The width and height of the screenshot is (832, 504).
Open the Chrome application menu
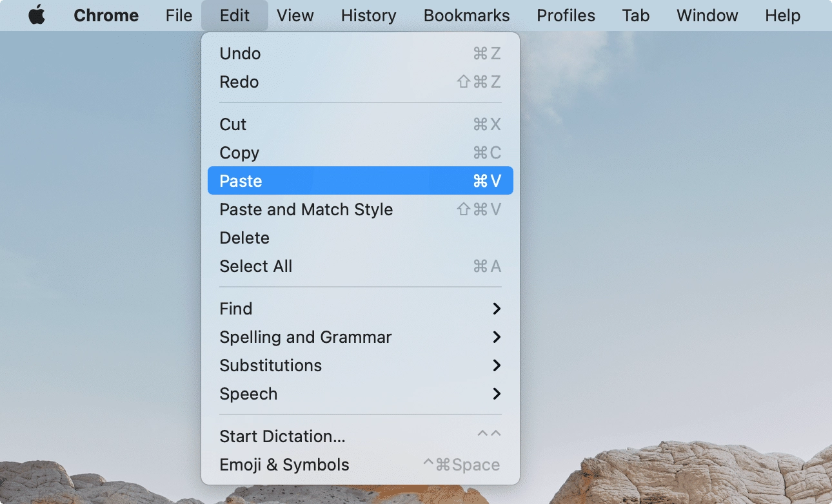click(x=106, y=15)
